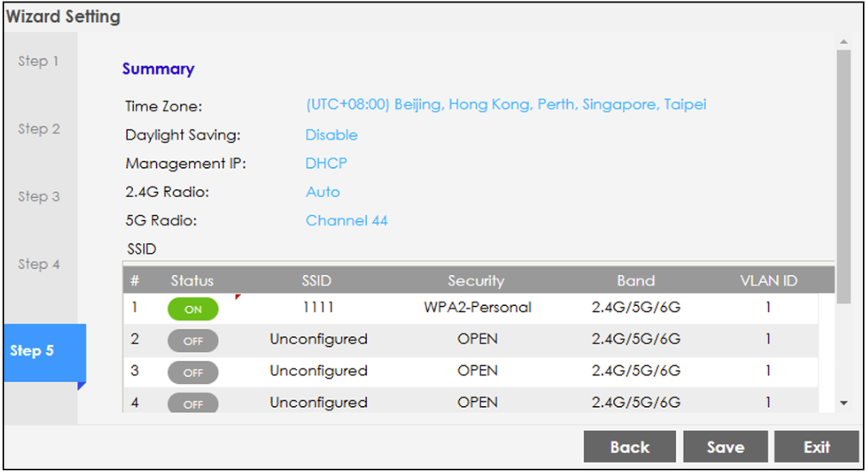Click the time zone value text
The image size is (868, 473).
click(x=506, y=105)
